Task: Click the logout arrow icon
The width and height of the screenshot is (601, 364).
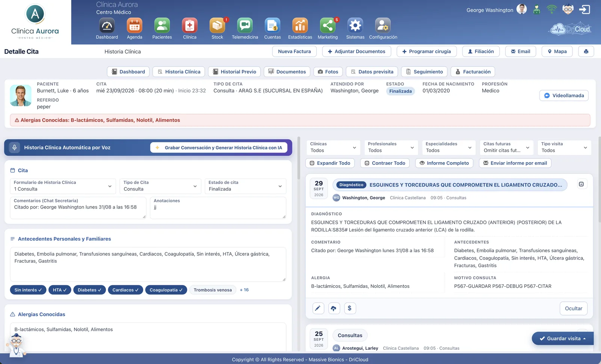Action: click(584, 9)
